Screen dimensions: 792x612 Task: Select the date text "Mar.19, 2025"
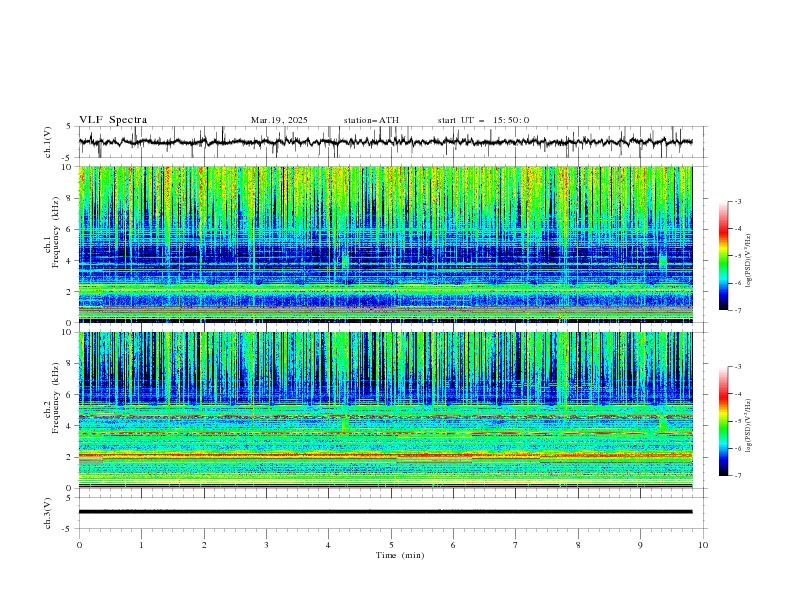pos(279,120)
